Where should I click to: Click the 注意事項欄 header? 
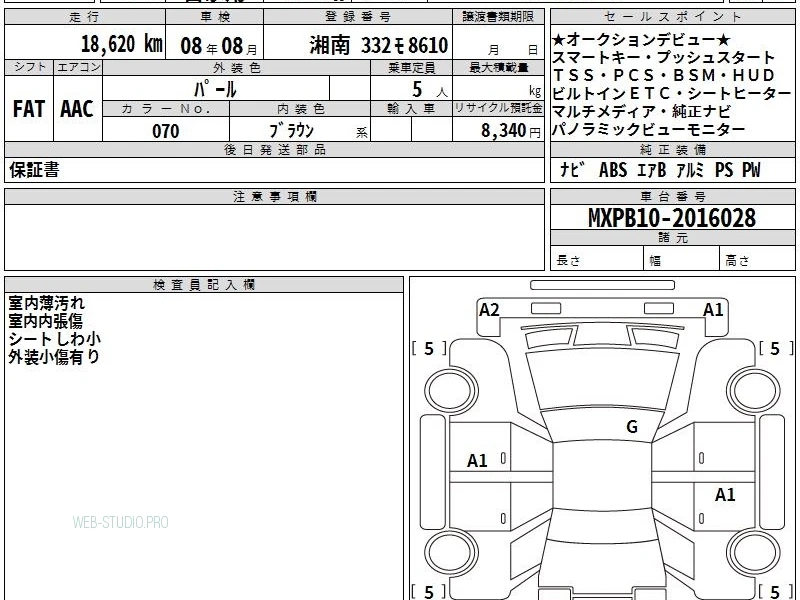click(274, 196)
